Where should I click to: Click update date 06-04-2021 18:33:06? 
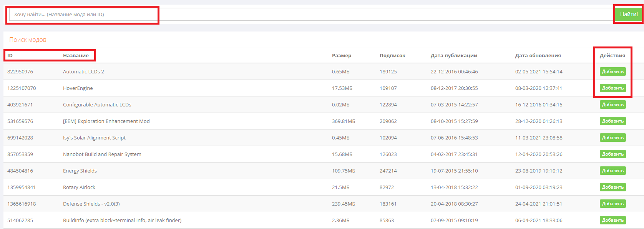point(539,220)
